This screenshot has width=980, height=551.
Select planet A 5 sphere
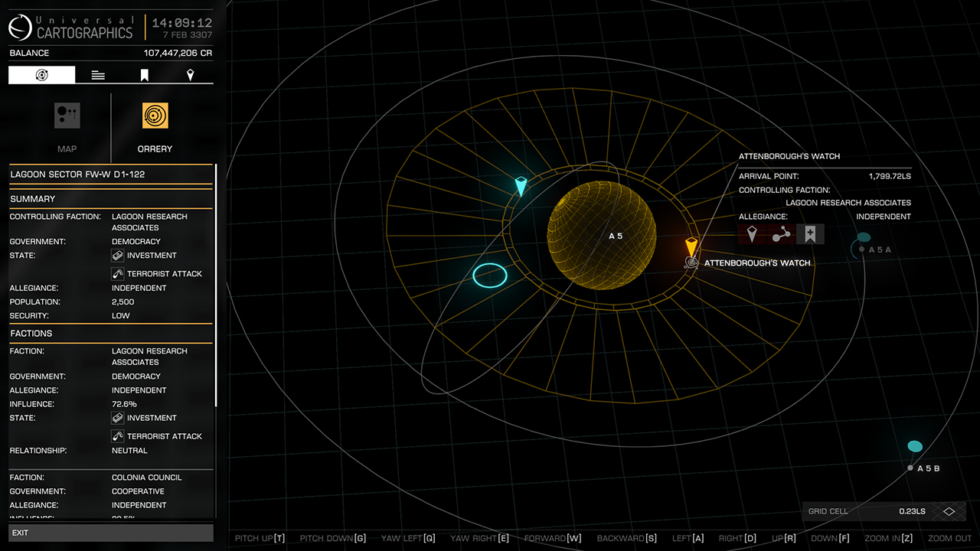[x=602, y=236]
